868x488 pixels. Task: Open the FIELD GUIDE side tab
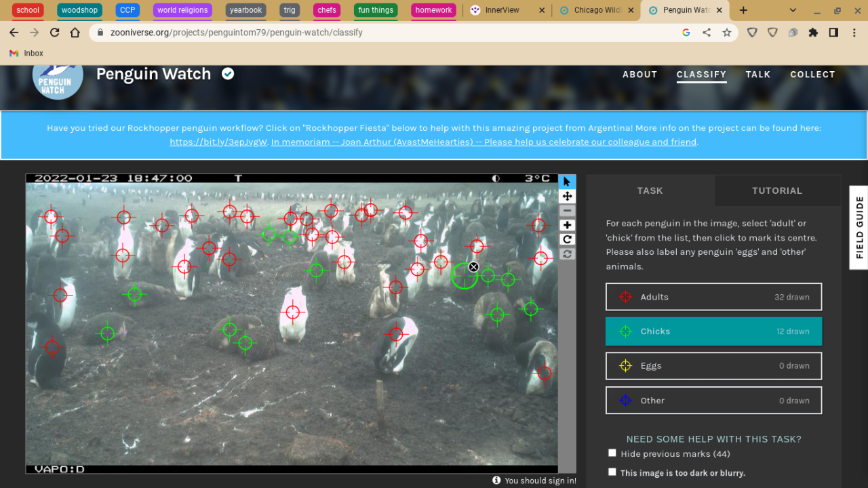point(859,228)
